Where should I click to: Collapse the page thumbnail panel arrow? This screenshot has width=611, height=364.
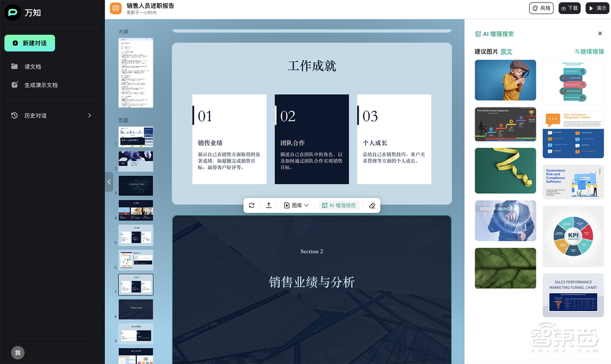coord(109,181)
